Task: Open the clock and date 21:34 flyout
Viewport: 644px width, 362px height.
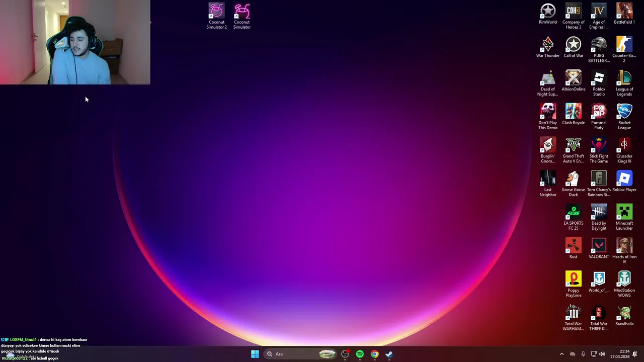Action: coord(619,354)
